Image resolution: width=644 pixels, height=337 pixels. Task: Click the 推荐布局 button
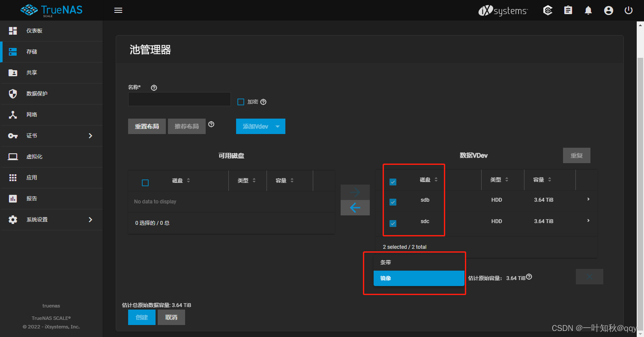point(187,126)
